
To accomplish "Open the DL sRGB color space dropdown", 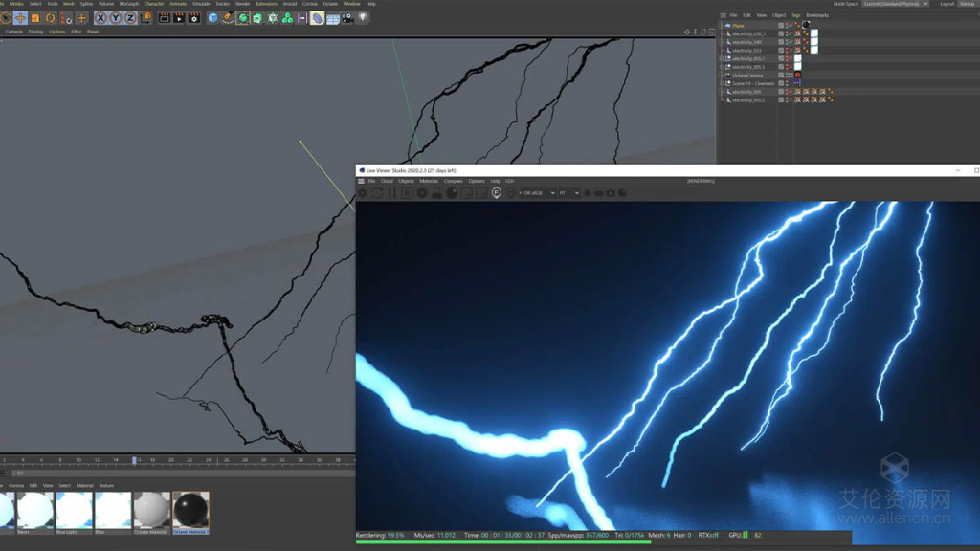I will [537, 193].
